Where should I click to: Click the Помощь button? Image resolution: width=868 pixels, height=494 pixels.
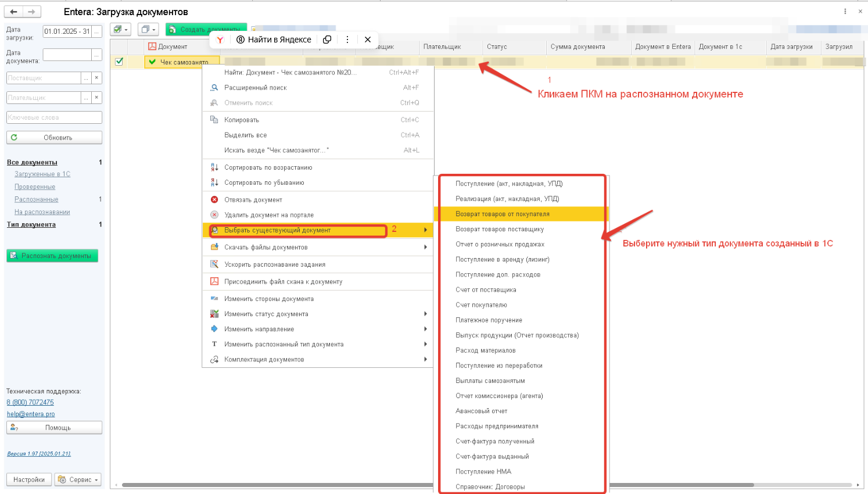tap(54, 428)
